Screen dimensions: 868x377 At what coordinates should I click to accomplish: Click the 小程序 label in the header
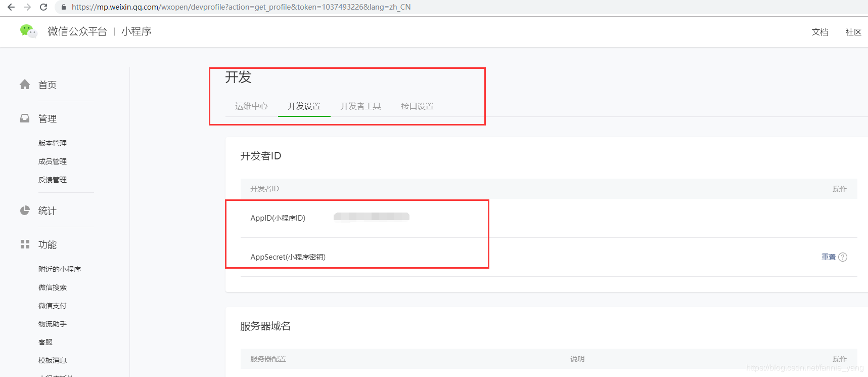(136, 31)
